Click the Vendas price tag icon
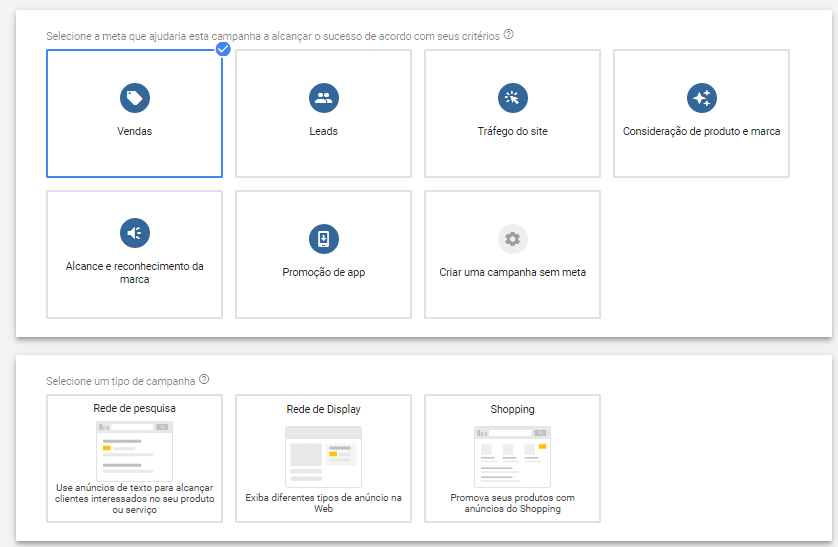The image size is (838, 547). pos(134,98)
